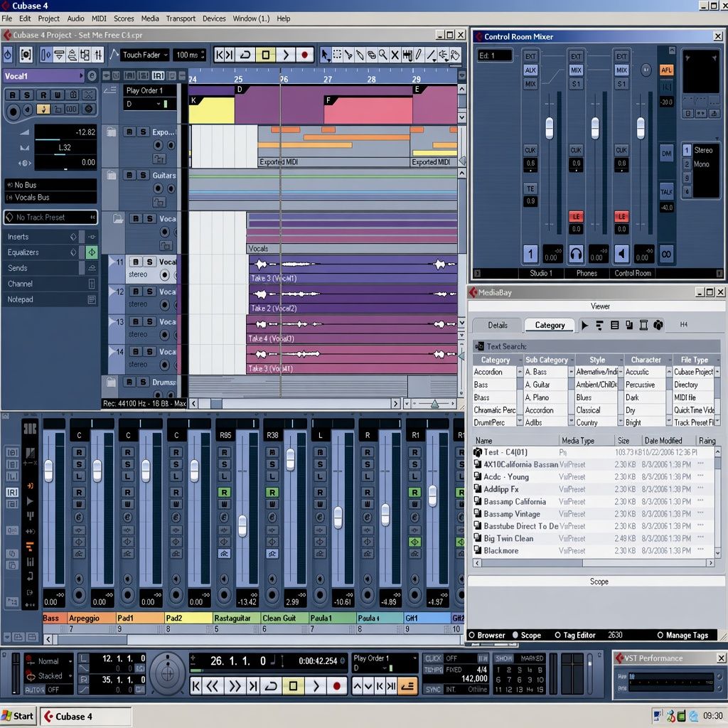Open the MIDI menu

tap(99, 18)
